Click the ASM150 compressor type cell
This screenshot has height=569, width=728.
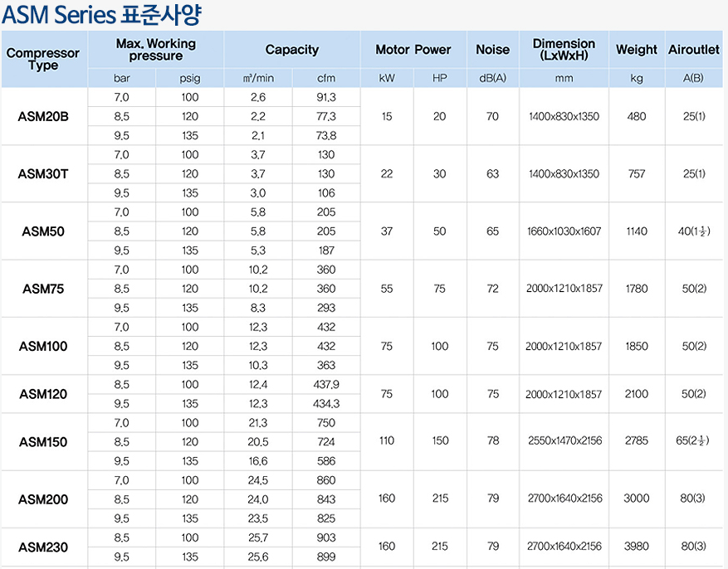tap(43, 442)
